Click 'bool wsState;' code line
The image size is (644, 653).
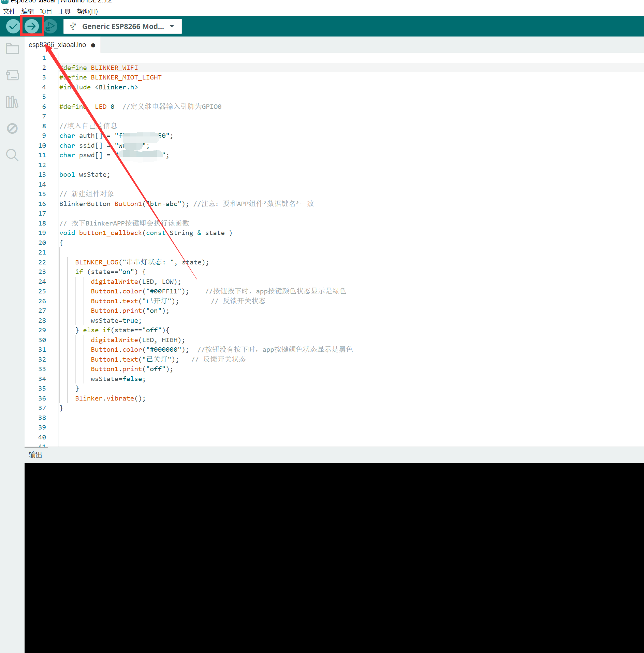pyautogui.click(x=85, y=174)
